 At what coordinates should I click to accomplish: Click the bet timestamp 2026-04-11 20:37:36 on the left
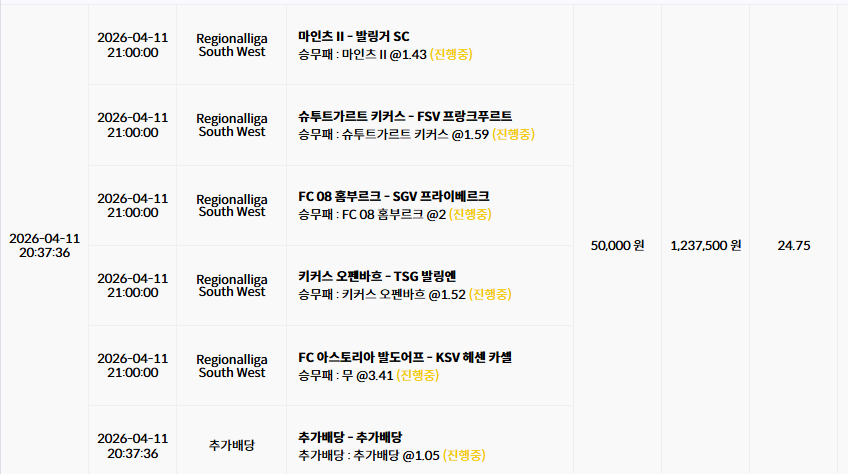tap(44, 245)
